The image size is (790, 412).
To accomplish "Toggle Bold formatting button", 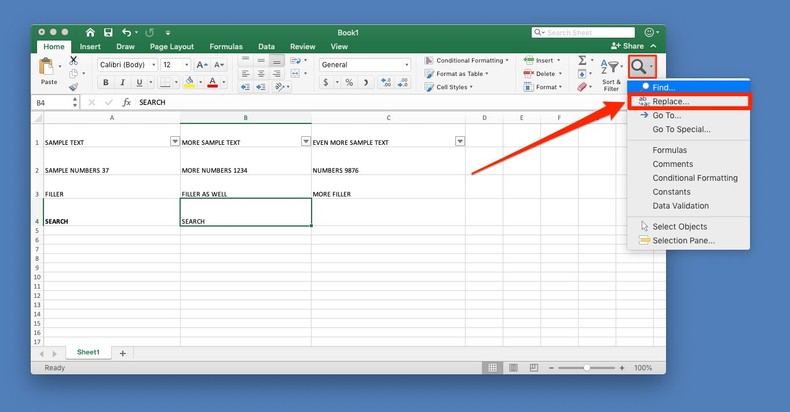I will tap(105, 83).
